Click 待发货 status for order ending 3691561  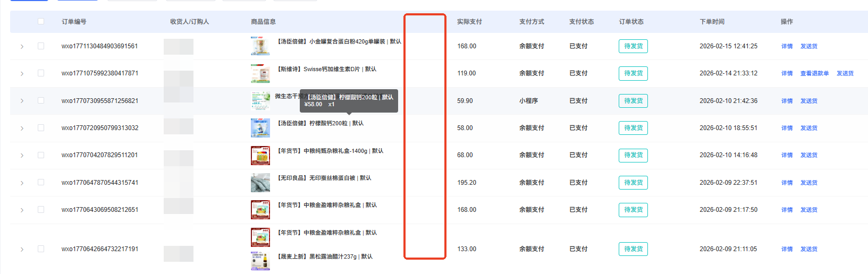click(x=633, y=46)
